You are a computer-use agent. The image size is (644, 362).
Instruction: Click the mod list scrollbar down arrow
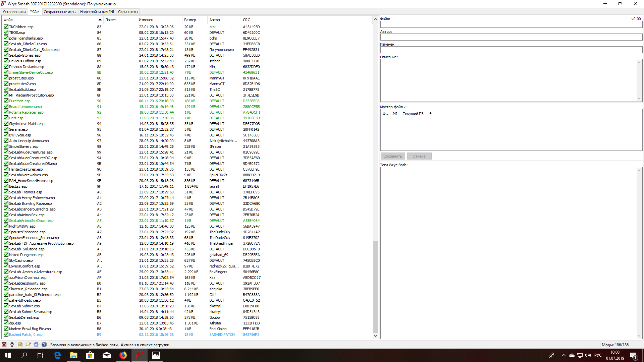click(x=375, y=336)
